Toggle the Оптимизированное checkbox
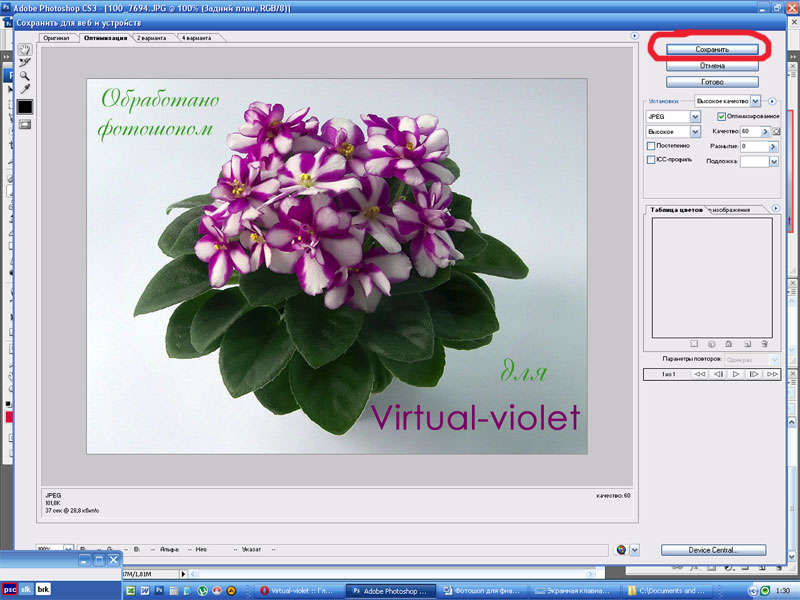 (x=722, y=116)
